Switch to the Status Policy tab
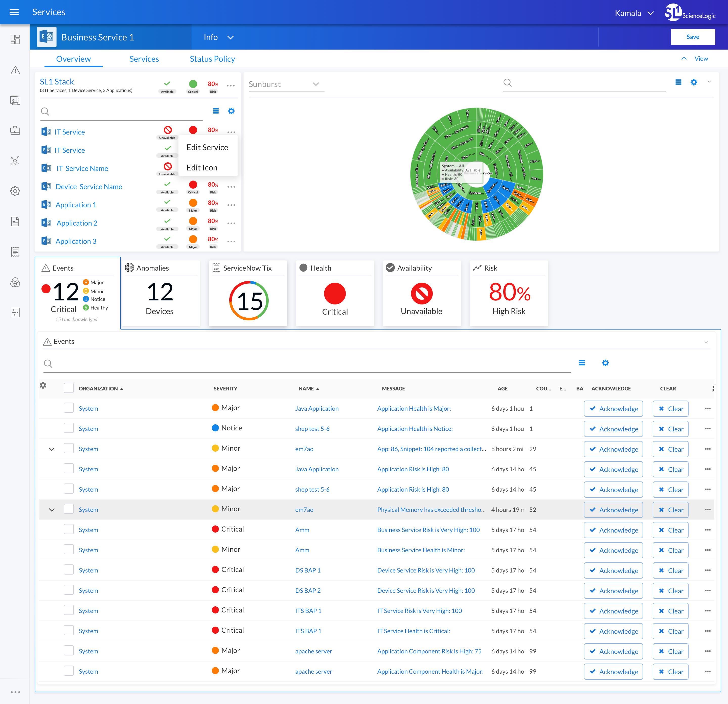This screenshot has width=728, height=704. (x=212, y=59)
